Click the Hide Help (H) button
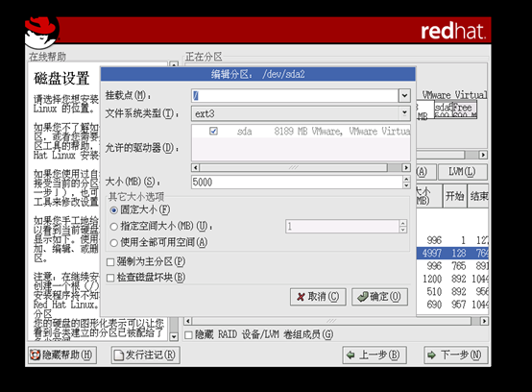Image resolution: width=532 pixels, height=392 pixels. coord(62,355)
